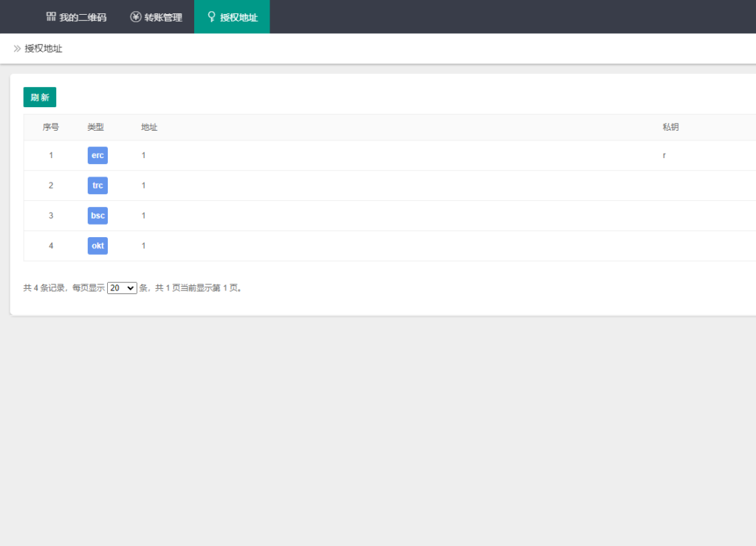Click the erc type badge
The height and width of the screenshot is (546, 756).
tap(97, 155)
